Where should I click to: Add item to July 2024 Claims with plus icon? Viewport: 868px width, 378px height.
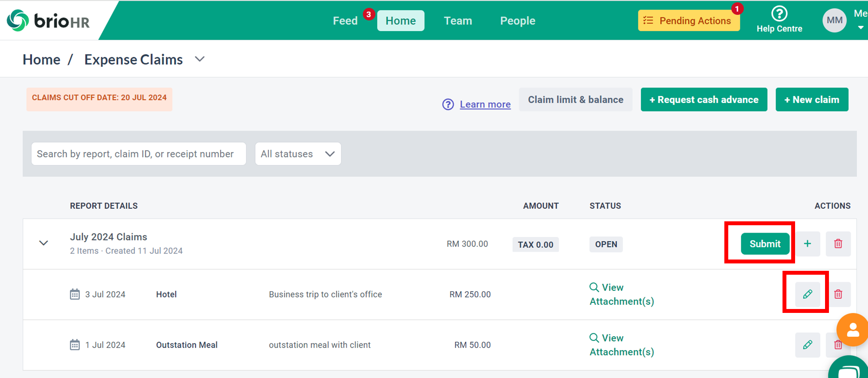pos(807,244)
